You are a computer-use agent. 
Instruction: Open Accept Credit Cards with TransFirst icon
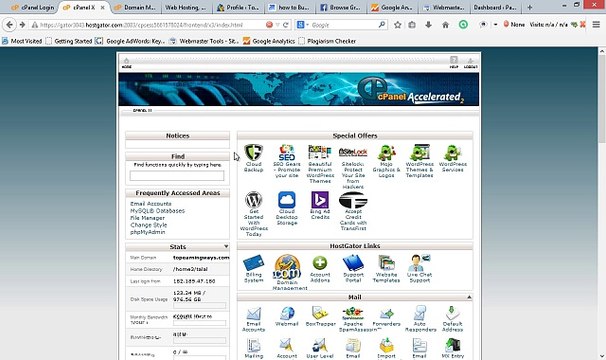point(353,200)
